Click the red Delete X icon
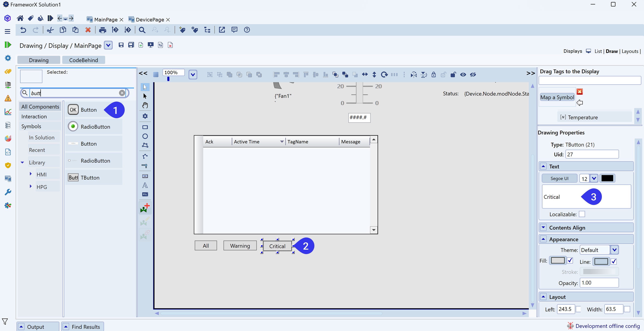This screenshot has height=331, width=644. coord(88,30)
